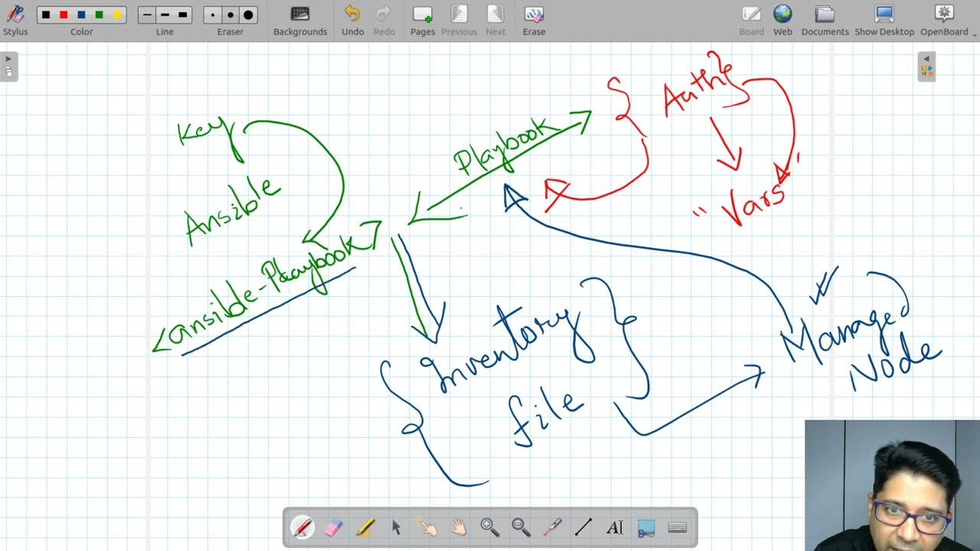Activate the Laser pointer tool
The height and width of the screenshot is (551, 980).
[x=552, y=527]
